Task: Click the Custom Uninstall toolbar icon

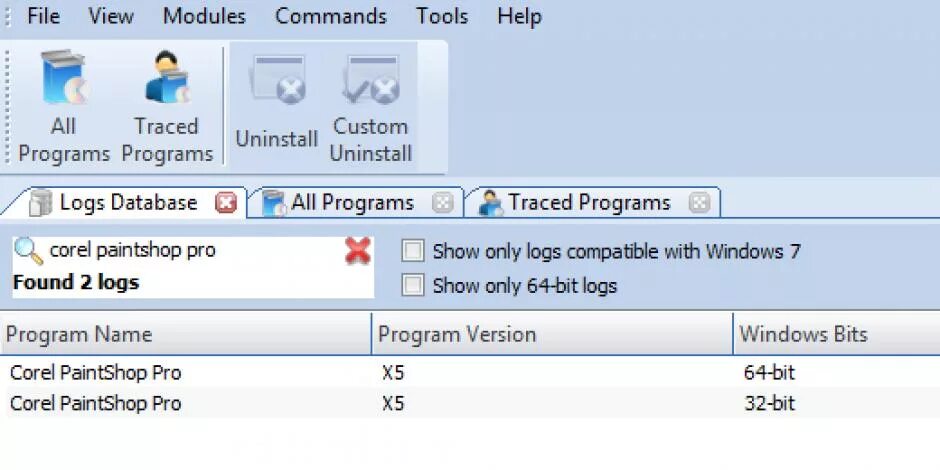Action: [x=370, y=106]
